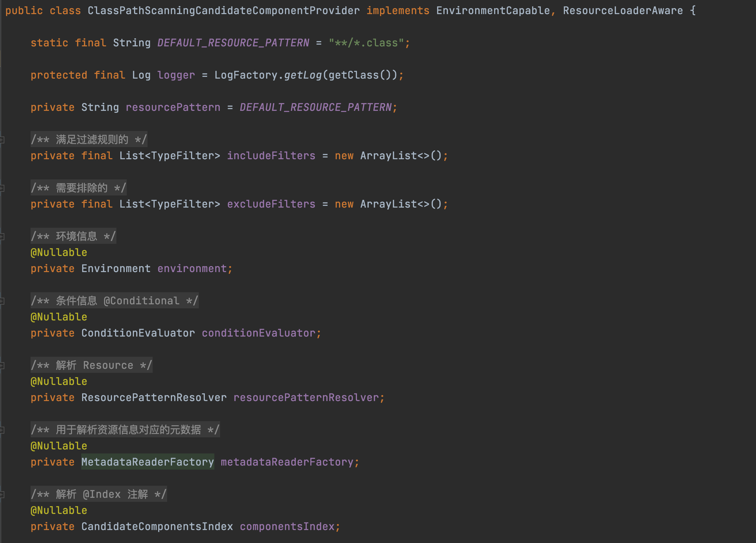Click the 用于解析资源信息对应的元数据 doc comment
This screenshot has width=756, height=543.
point(125,430)
